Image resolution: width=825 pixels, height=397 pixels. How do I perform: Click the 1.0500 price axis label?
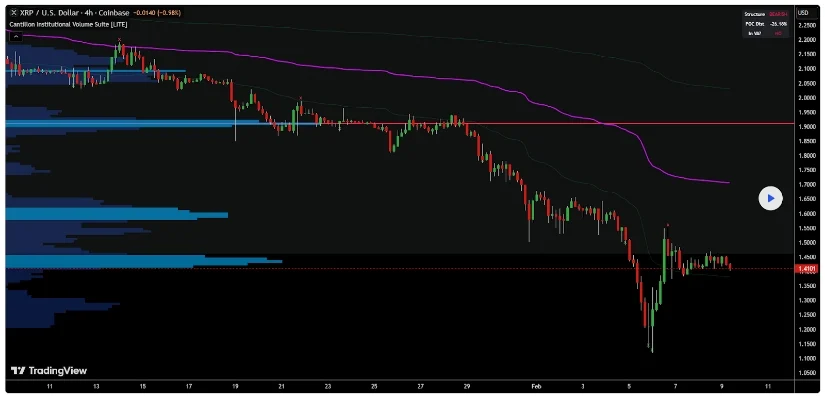pos(806,373)
